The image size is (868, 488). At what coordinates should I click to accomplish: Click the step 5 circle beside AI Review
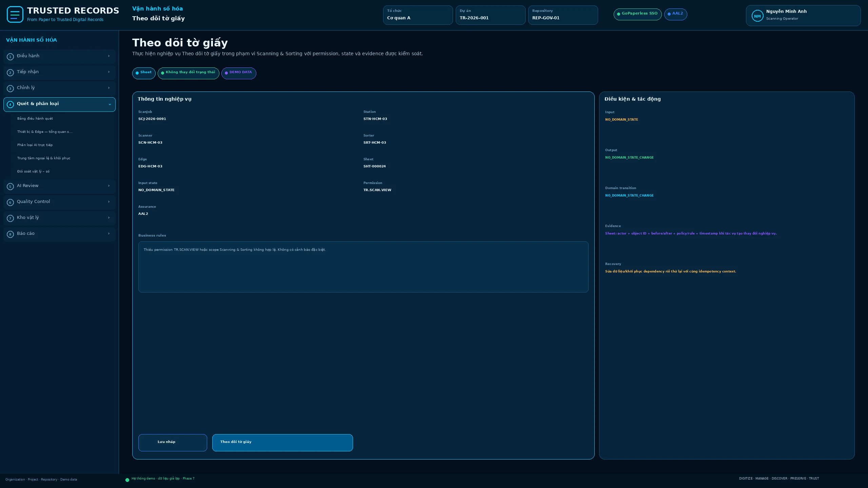(10, 186)
